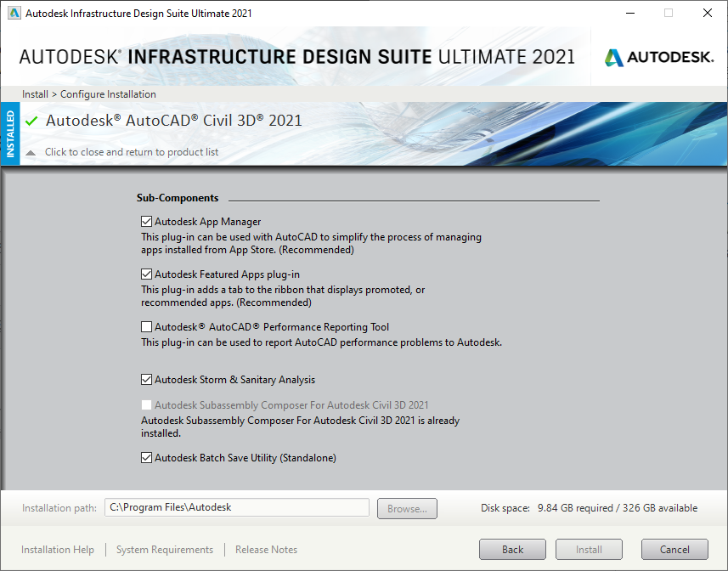728x571 pixels.
Task: Click the disabled Subassembly Composer checkbox
Action: point(146,404)
